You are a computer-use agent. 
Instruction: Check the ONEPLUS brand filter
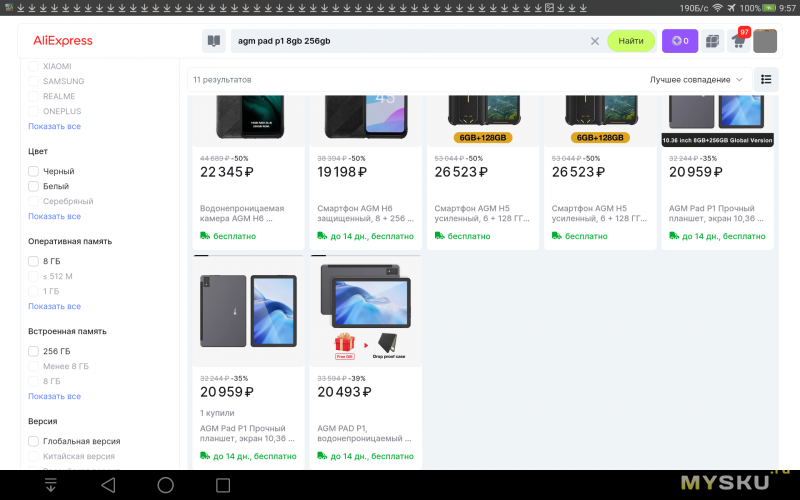tap(33, 111)
